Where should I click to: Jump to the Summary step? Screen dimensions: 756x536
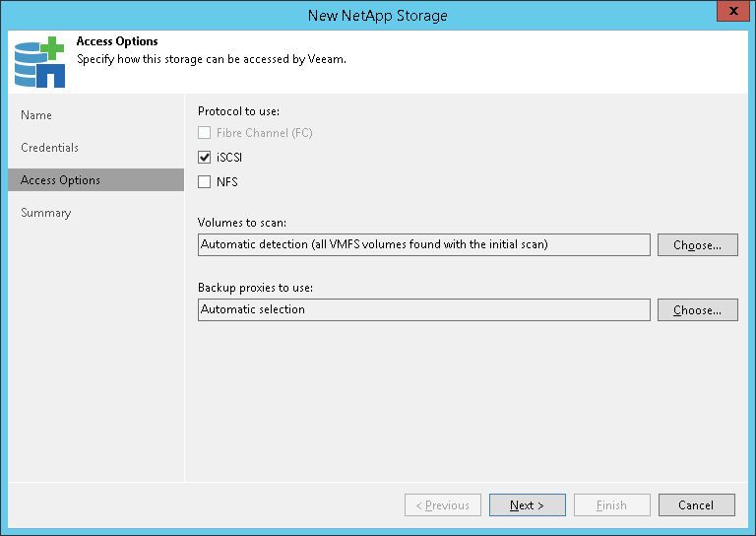click(x=46, y=213)
